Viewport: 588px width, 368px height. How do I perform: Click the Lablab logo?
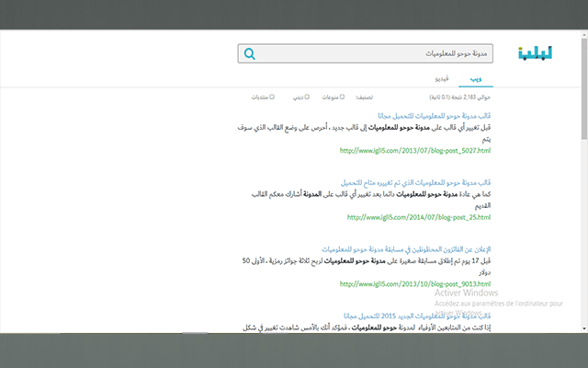coord(534,53)
